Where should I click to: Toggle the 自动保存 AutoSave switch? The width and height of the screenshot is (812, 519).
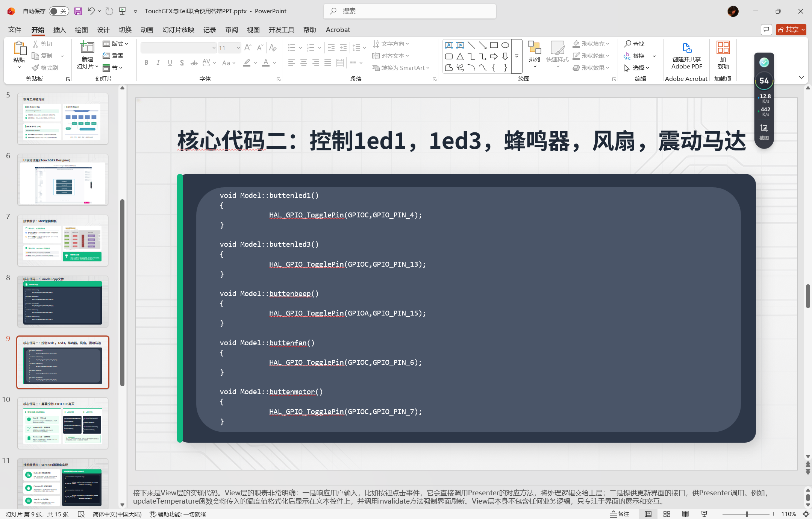coord(59,11)
